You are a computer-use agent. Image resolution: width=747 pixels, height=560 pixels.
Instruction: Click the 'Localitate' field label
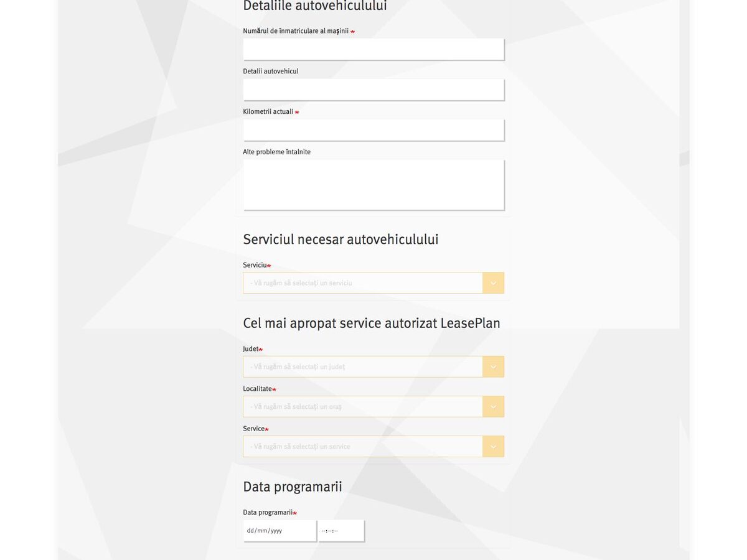pyautogui.click(x=257, y=389)
